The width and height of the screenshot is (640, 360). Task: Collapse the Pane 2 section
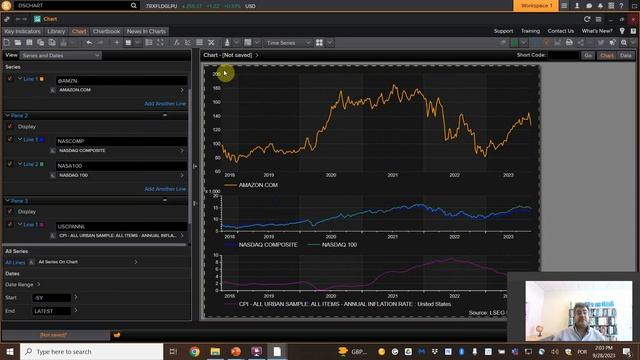pos(8,116)
